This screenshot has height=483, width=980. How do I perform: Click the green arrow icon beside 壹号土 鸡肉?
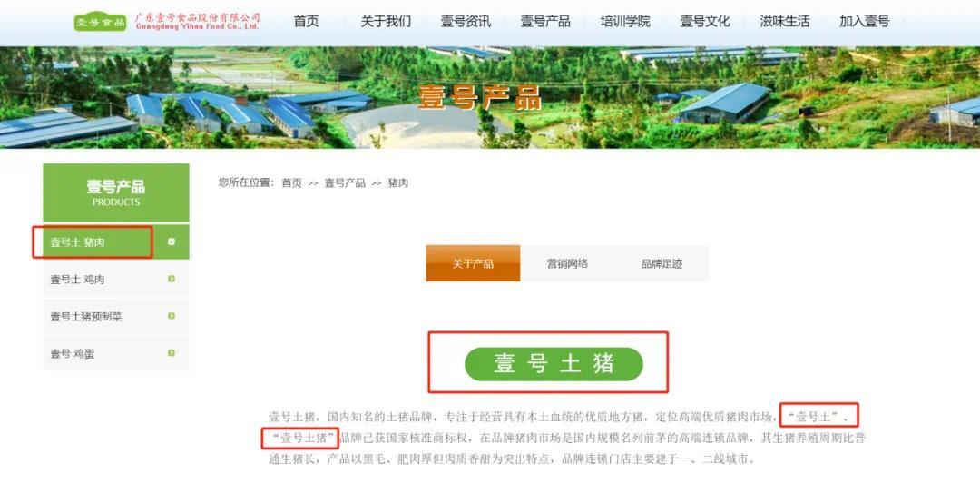[171, 279]
